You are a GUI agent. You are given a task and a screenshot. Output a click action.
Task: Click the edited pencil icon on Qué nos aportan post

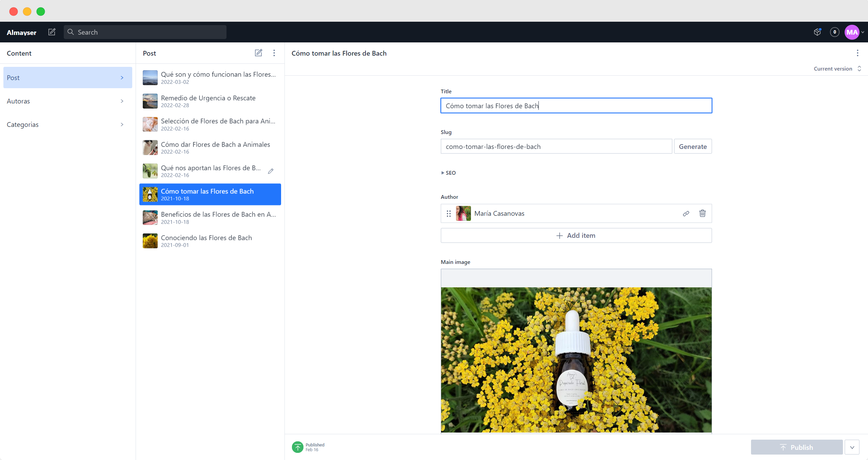click(271, 171)
